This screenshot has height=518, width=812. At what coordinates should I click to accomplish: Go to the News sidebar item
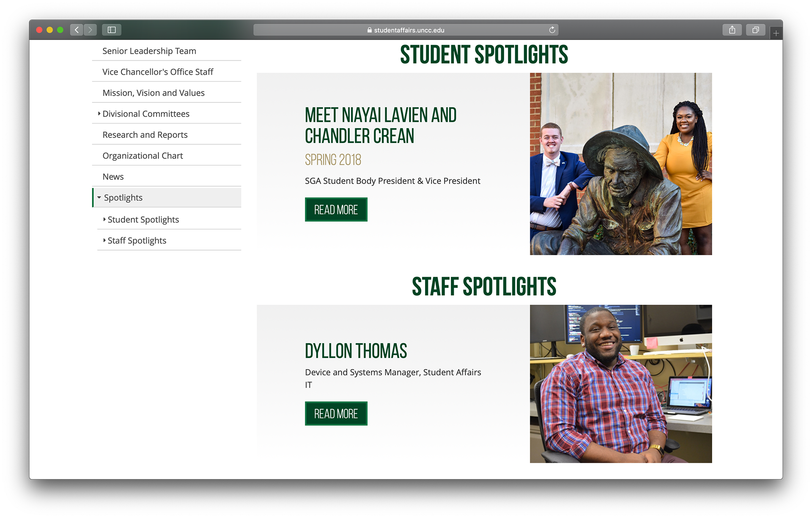click(113, 176)
